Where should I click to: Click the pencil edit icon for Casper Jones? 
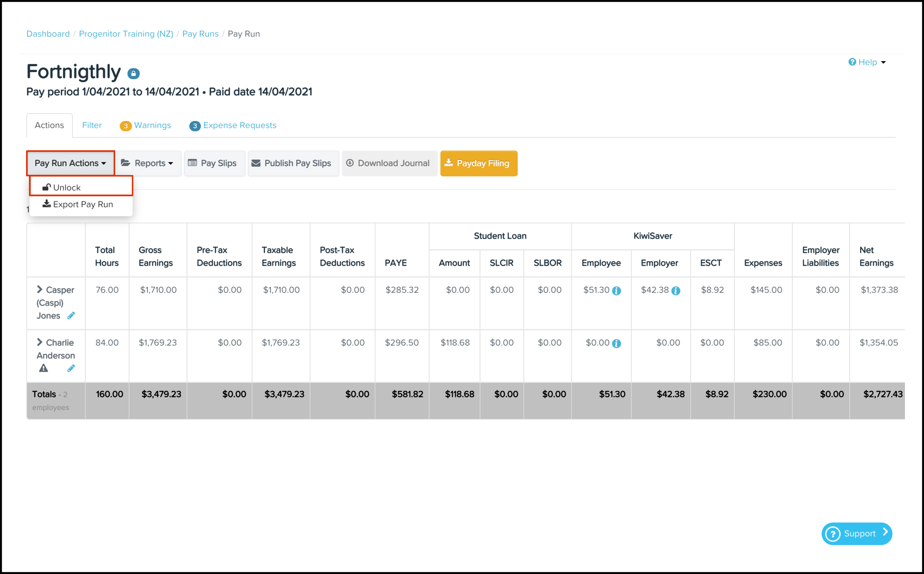click(71, 315)
